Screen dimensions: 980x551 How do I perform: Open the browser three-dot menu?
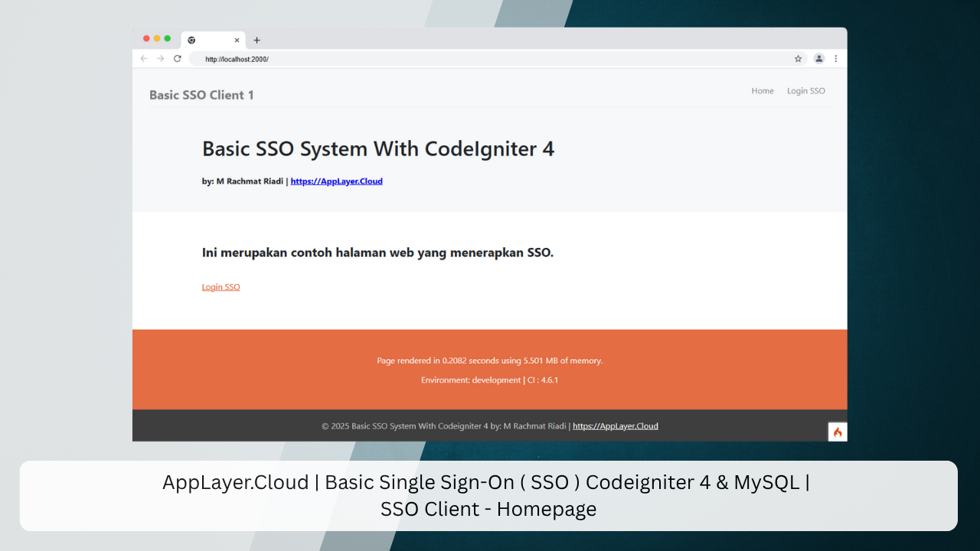tap(836, 59)
